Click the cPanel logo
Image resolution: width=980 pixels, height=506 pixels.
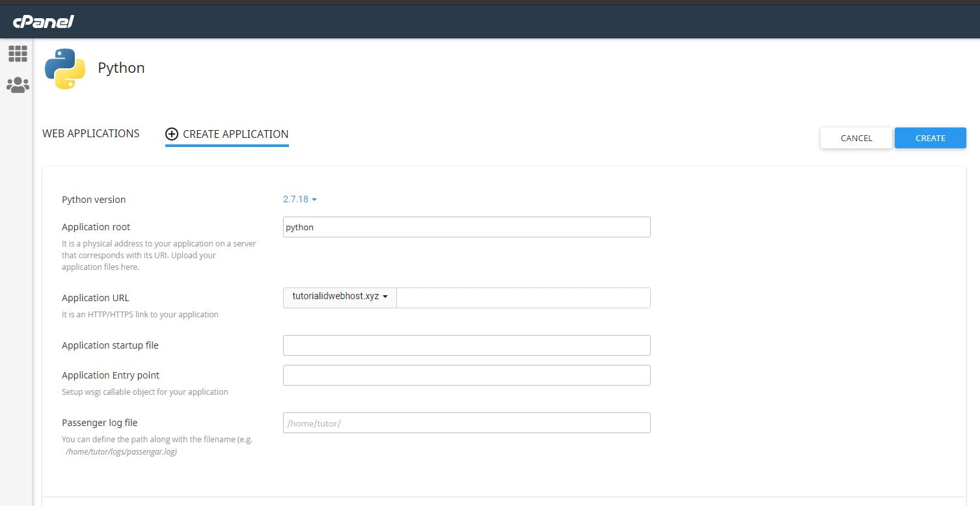[43, 21]
